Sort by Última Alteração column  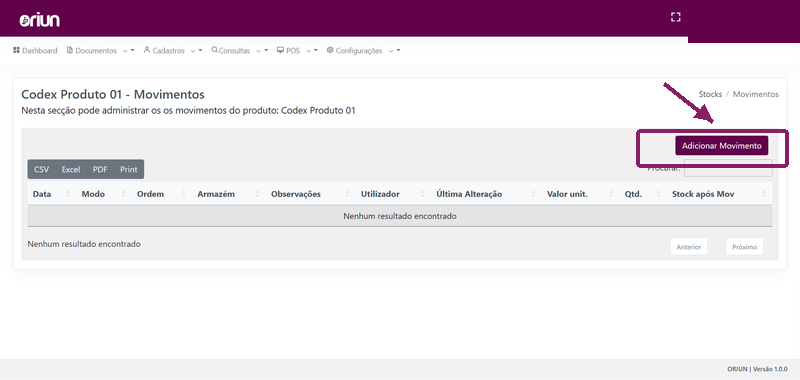pos(486,194)
